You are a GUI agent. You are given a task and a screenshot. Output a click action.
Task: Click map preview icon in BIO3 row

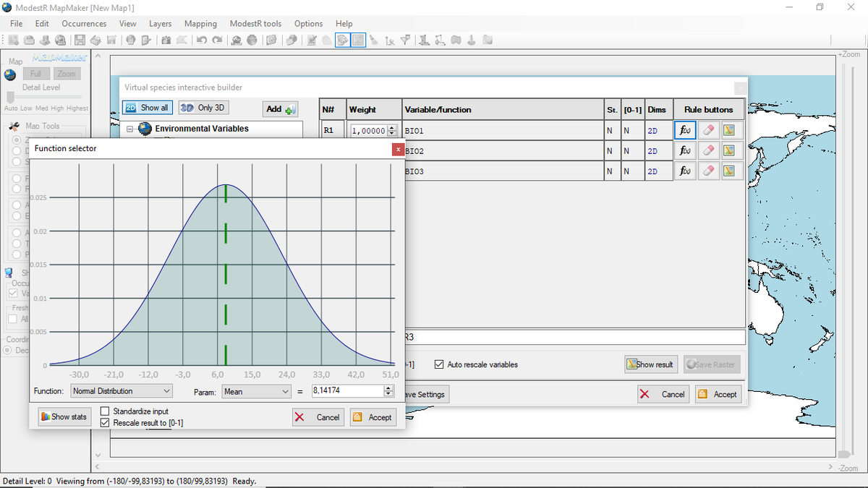click(730, 171)
